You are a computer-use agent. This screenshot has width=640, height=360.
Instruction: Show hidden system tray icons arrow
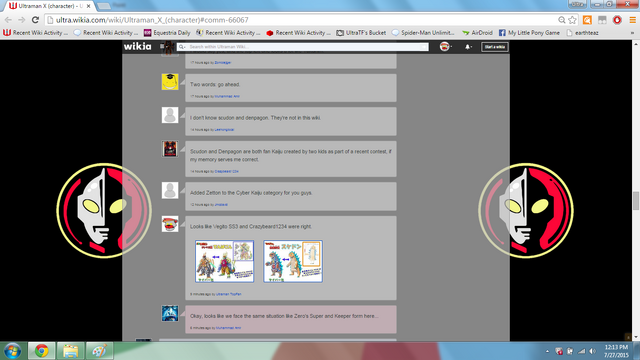547,351
